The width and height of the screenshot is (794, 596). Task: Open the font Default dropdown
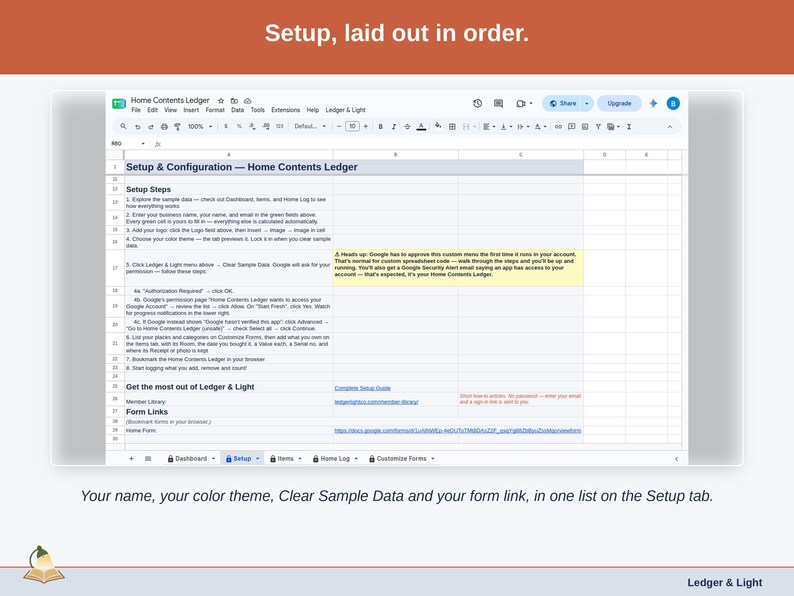310,127
